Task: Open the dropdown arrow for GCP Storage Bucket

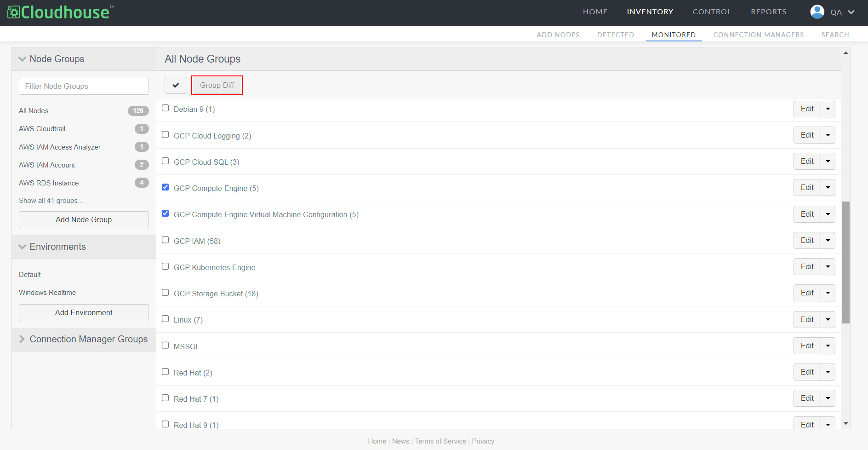Action: 828,293
